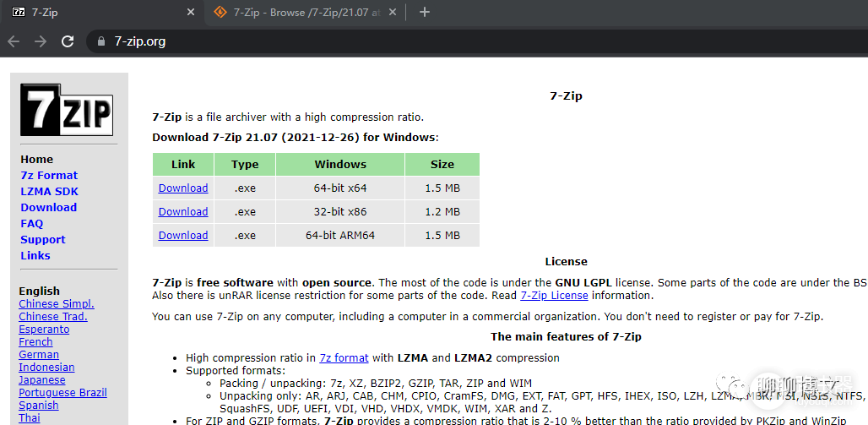Reload the page with the refresh icon
The image size is (868, 425).
(x=68, y=41)
